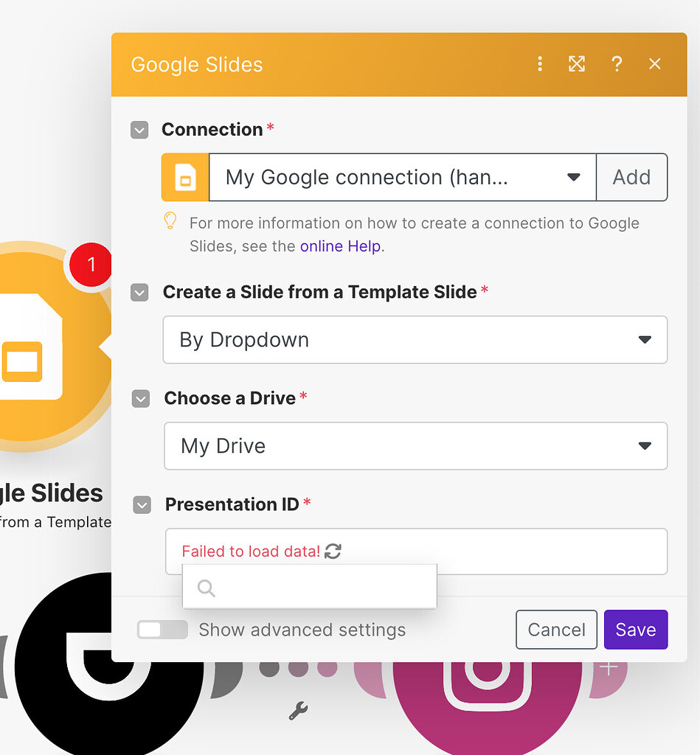Image resolution: width=700 pixels, height=755 pixels.
Task: Open the online Help link
Action: (340, 246)
